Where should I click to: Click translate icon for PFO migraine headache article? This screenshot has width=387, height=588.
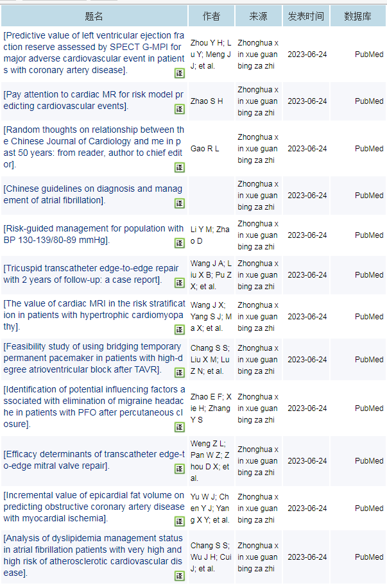tap(180, 427)
